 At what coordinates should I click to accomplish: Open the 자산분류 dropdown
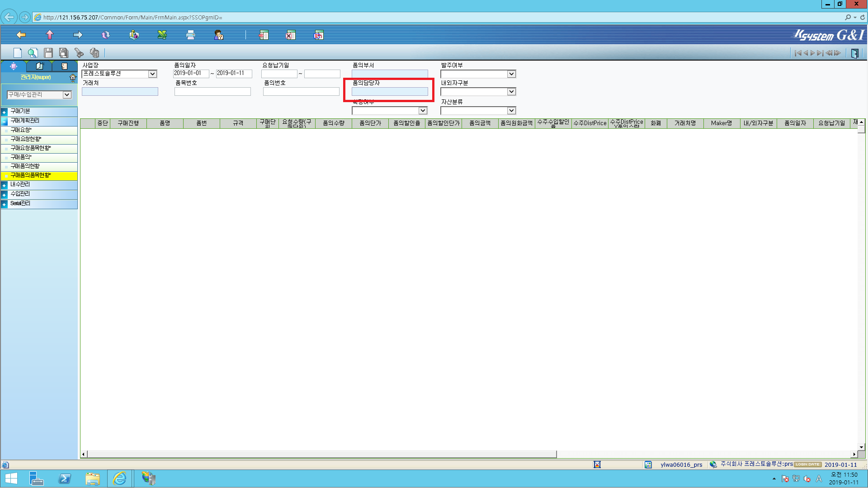pyautogui.click(x=511, y=110)
